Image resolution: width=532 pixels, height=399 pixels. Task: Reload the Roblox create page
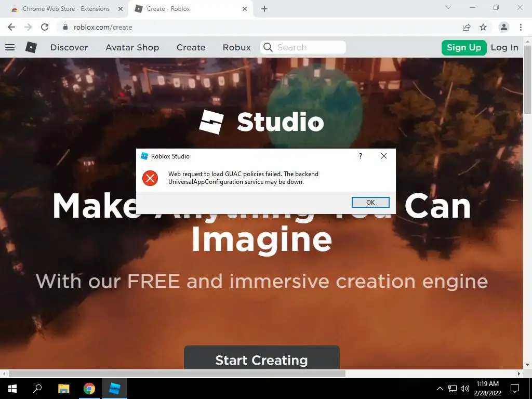(45, 27)
